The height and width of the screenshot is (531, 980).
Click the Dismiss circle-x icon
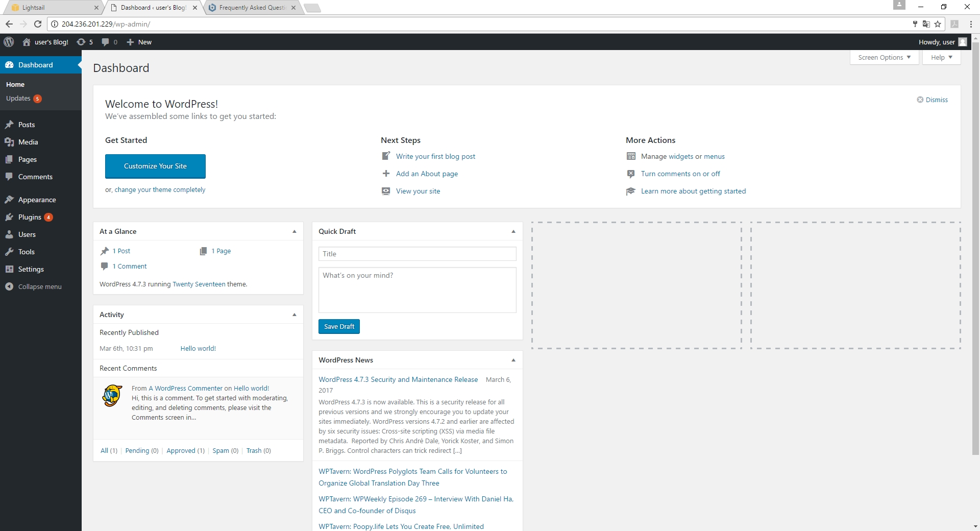pos(920,100)
